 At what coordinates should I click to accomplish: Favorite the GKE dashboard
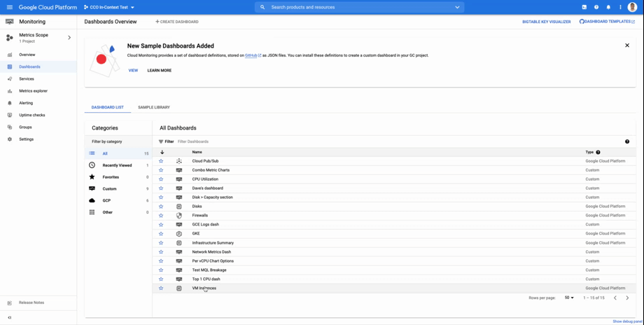click(161, 233)
